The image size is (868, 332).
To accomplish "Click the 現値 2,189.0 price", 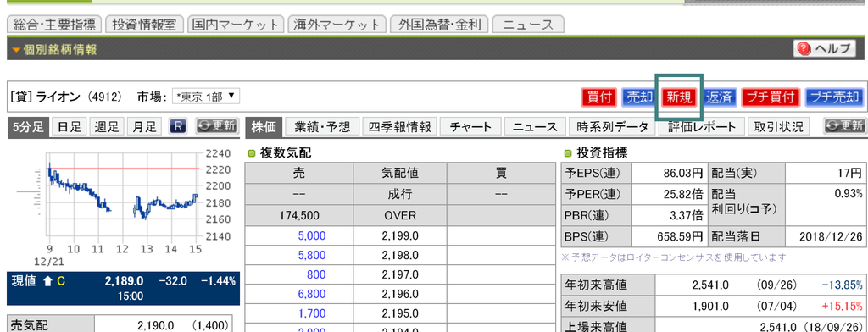I will click(125, 281).
